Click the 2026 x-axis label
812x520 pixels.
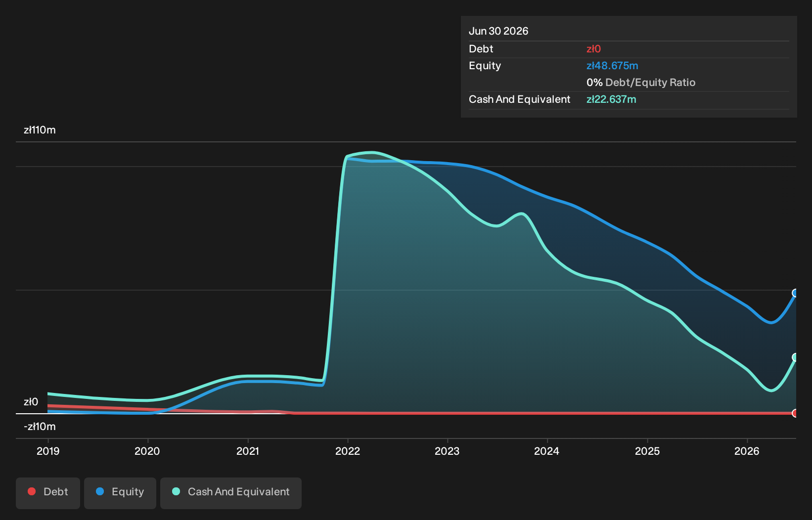tap(747, 451)
